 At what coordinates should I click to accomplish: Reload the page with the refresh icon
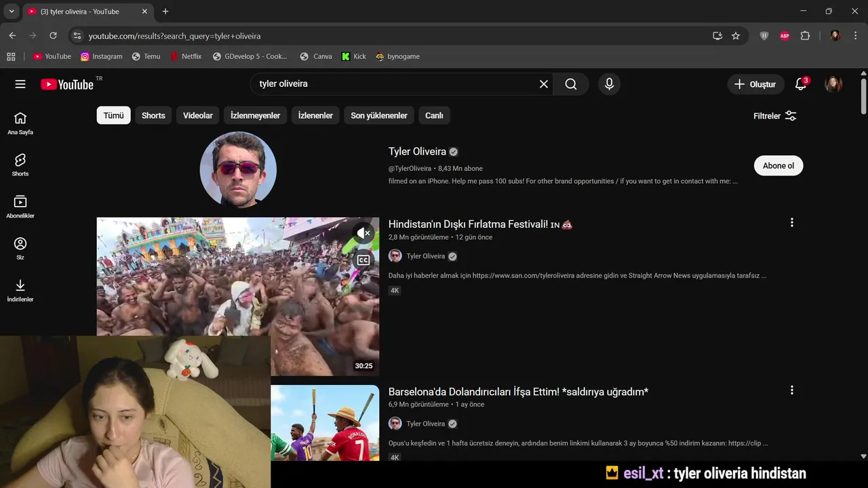(x=53, y=36)
